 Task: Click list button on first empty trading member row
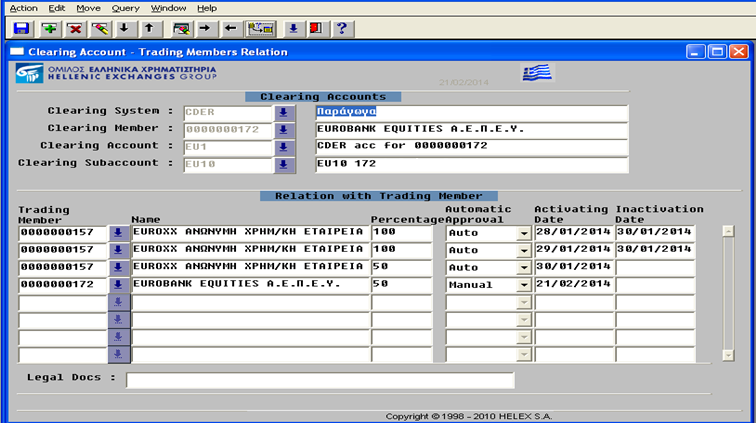(x=118, y=302)
